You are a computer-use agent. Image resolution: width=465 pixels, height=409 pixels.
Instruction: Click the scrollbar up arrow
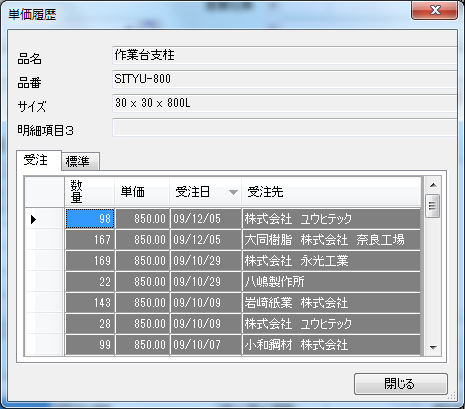433,185
